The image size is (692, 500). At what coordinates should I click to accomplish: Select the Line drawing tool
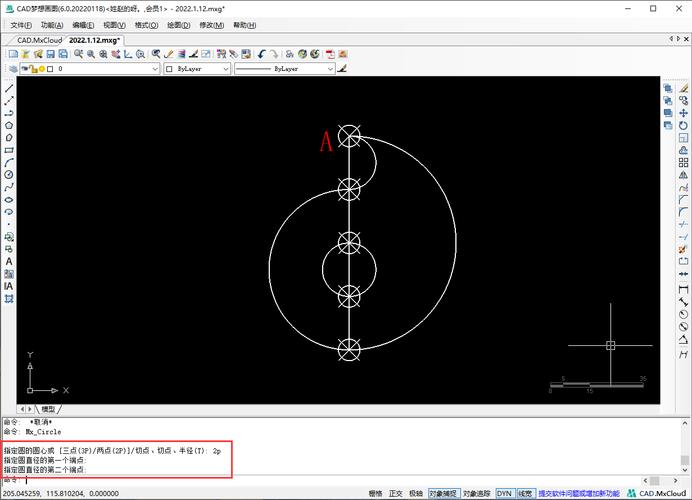[9, 89]
